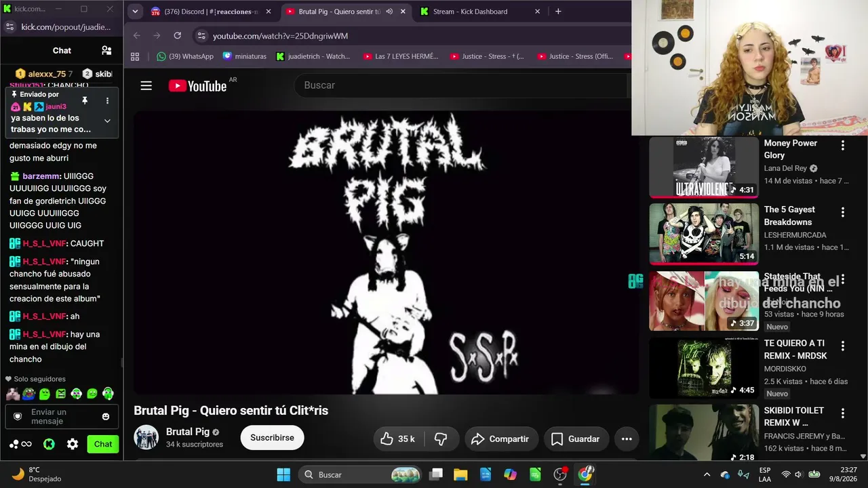Open SKIBIDI TOILET REMIX video title
This screenshot has height=488, width=868.
coord(794,417)
